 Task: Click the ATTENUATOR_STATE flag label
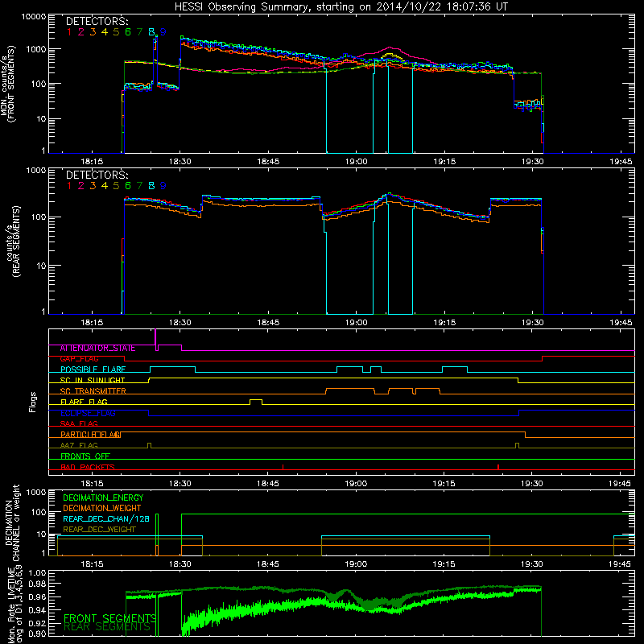pos(97,349)
